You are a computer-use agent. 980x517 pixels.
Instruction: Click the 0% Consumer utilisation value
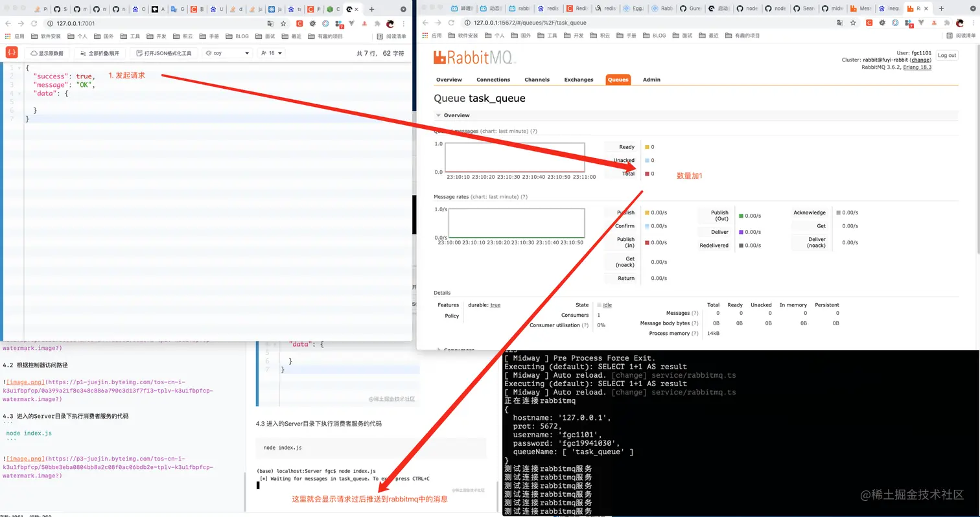click(x=601, y=325)
